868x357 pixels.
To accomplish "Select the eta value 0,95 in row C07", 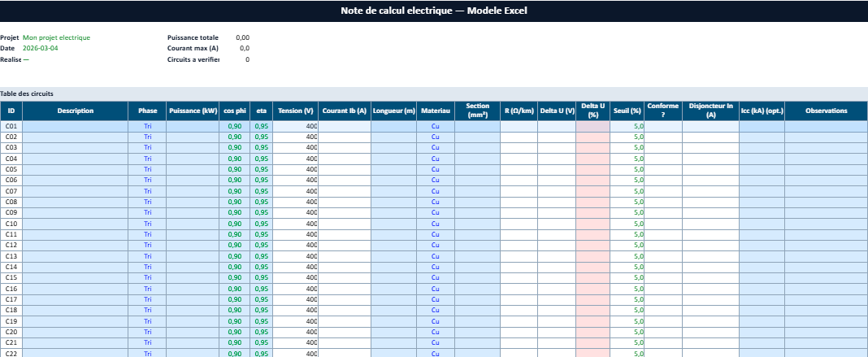I will click(261, 191).
